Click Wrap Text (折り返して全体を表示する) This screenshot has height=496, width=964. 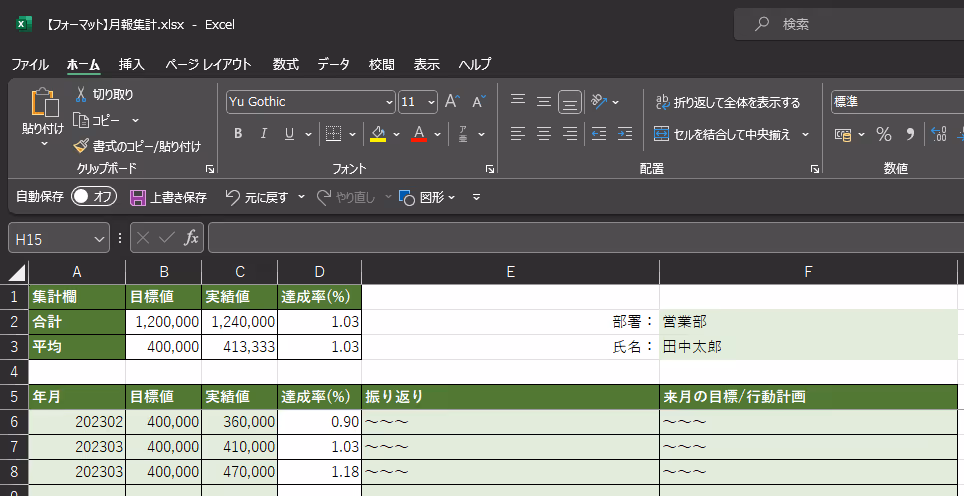tap(729, 103)
